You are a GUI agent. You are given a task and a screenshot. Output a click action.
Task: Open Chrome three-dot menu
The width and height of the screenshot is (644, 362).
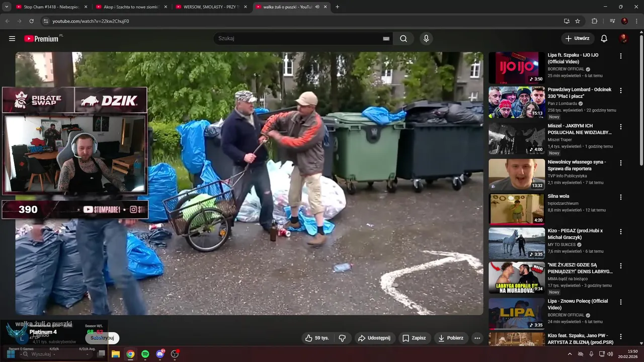[x=636, y=21]
